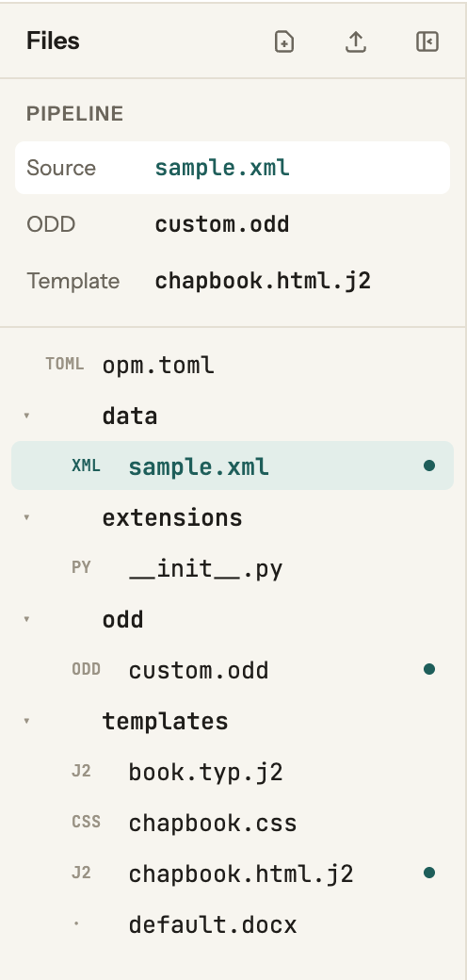Open chapbook.css file
Viewport: 467px width, 980px height.
233,824
